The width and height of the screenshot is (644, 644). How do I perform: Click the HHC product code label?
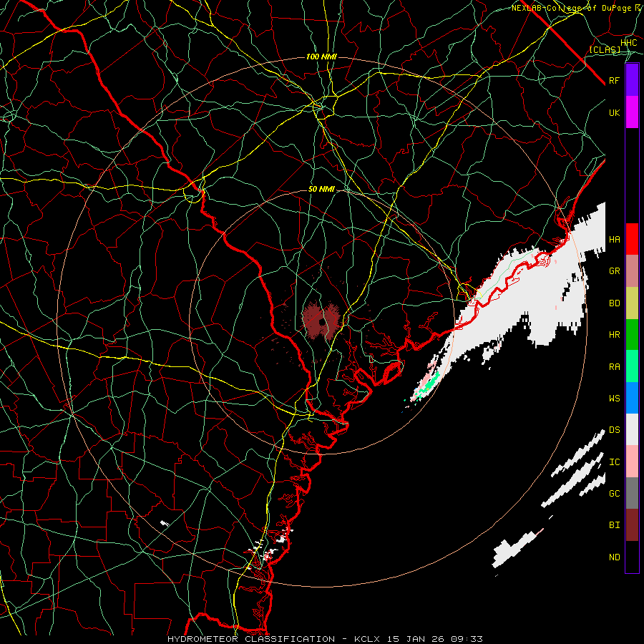click(628, 43)
